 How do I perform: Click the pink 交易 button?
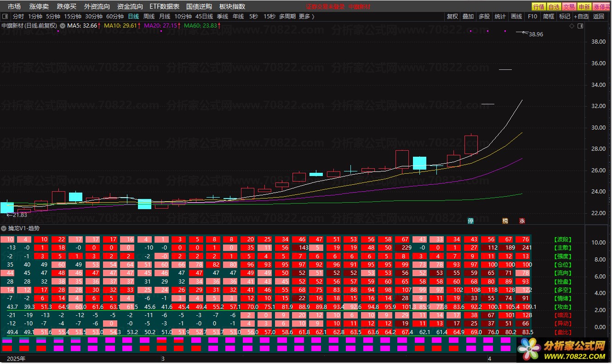coord(569,6)
